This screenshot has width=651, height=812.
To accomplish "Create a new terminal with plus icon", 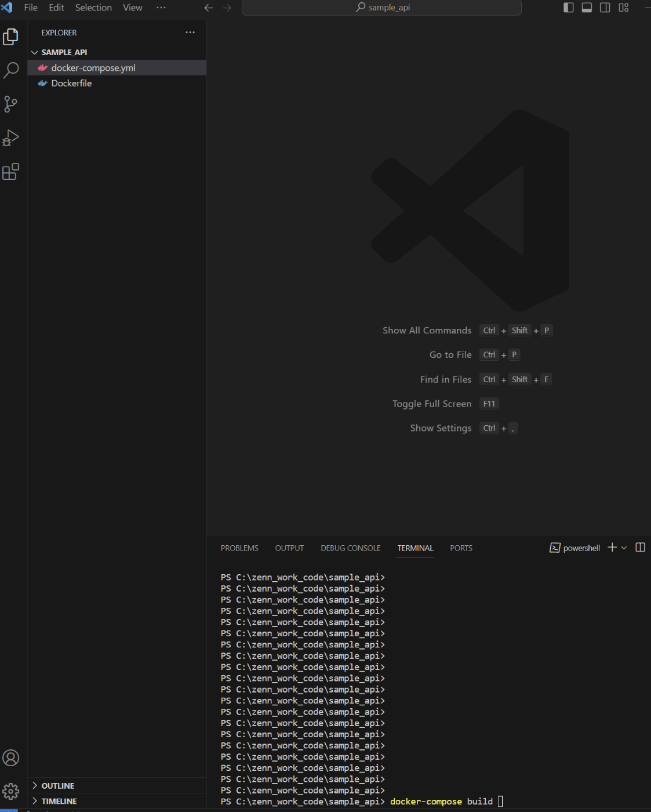I will (x=612, y=548).
